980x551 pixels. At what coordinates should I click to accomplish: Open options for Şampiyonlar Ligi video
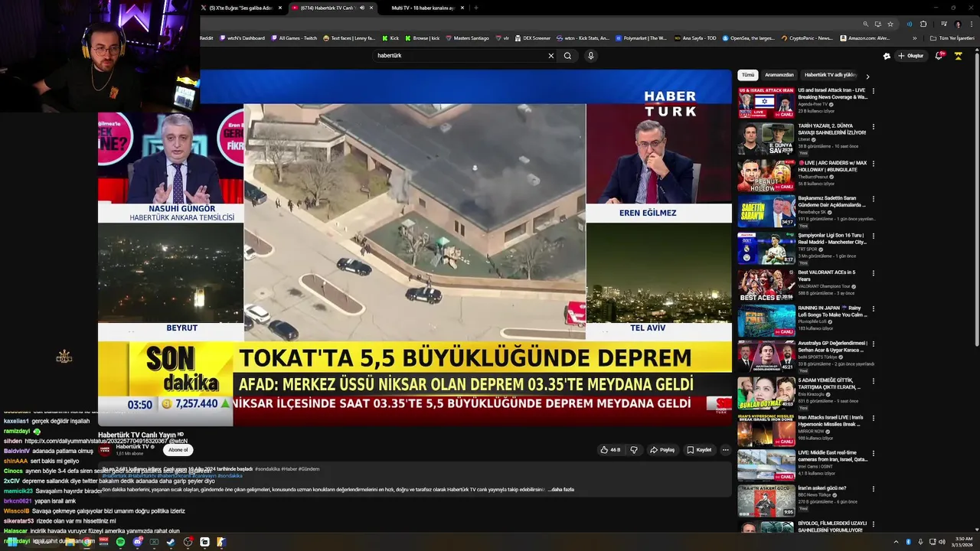[x=873, y=236]
